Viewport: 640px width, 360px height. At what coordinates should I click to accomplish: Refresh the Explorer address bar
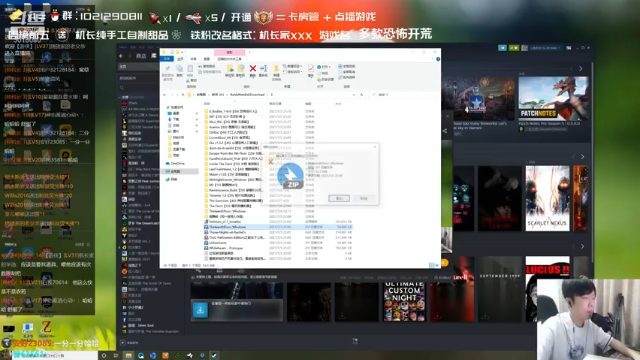click(x=361, y=95)
